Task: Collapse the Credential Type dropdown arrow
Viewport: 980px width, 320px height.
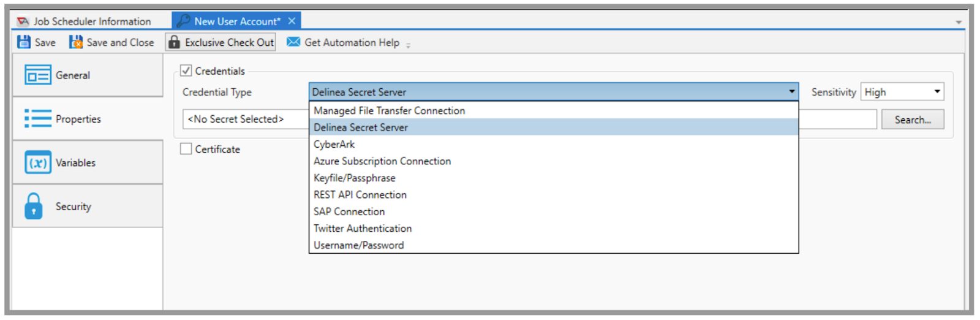Action: tap(791, 92)
